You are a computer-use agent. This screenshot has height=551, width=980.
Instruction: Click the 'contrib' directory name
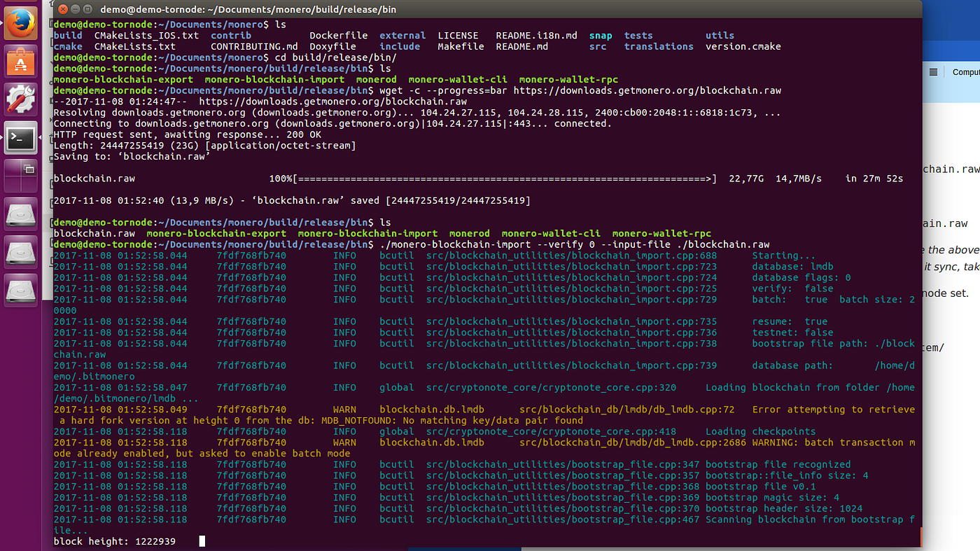click(x=231, y=35)
